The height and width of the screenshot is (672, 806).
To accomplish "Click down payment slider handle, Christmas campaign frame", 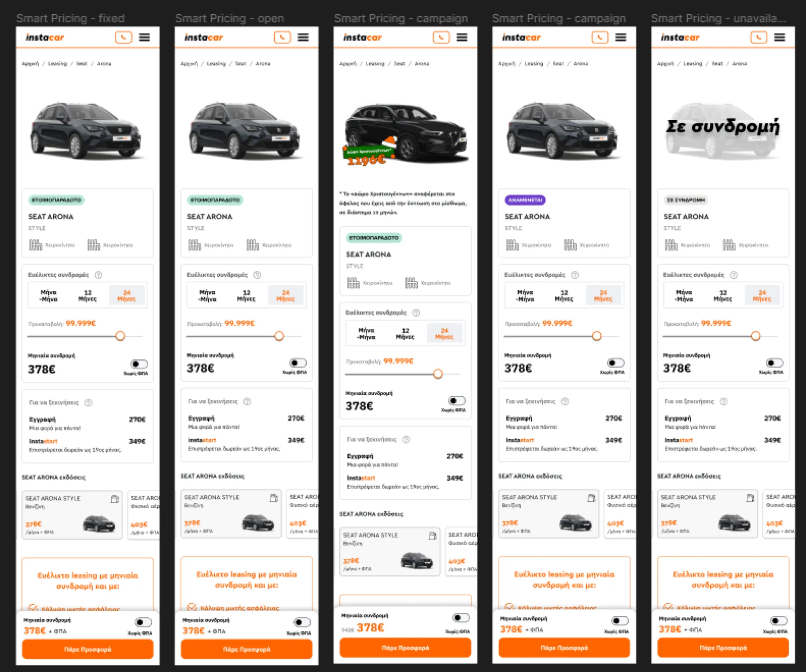I will point(438,374).
